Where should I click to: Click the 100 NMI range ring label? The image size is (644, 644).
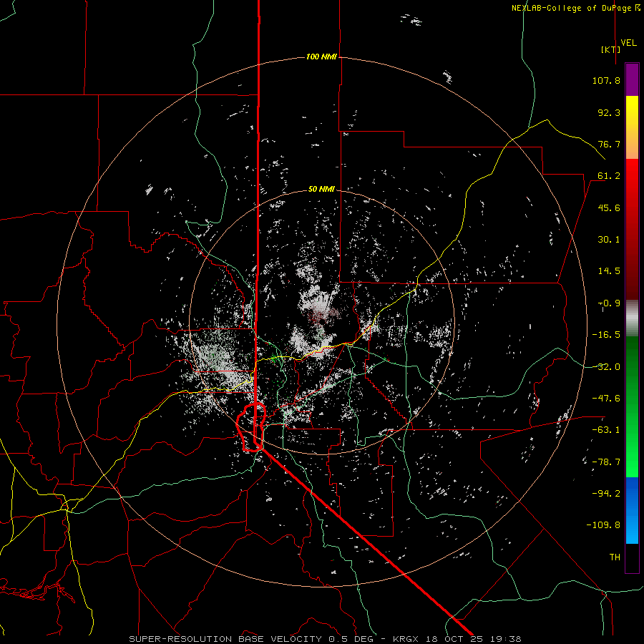click(321, 57)
